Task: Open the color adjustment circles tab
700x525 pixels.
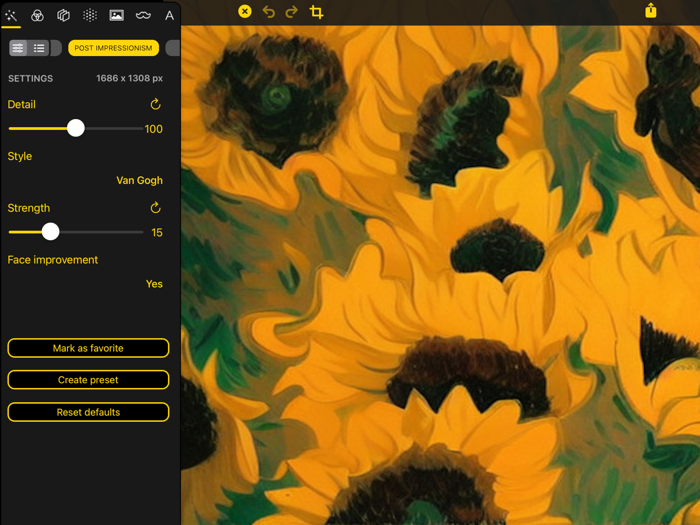Action: click(x=37, y=16)
